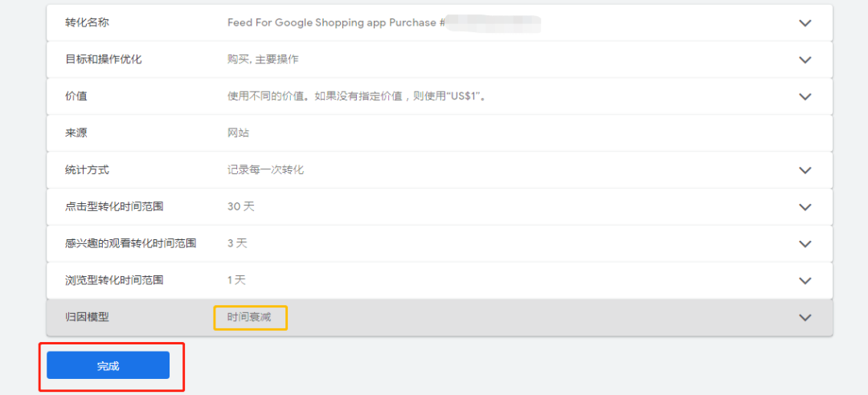
Task: Expand the 浏览型转化时间范围 row chevron
Action: (x=805, y=280)
